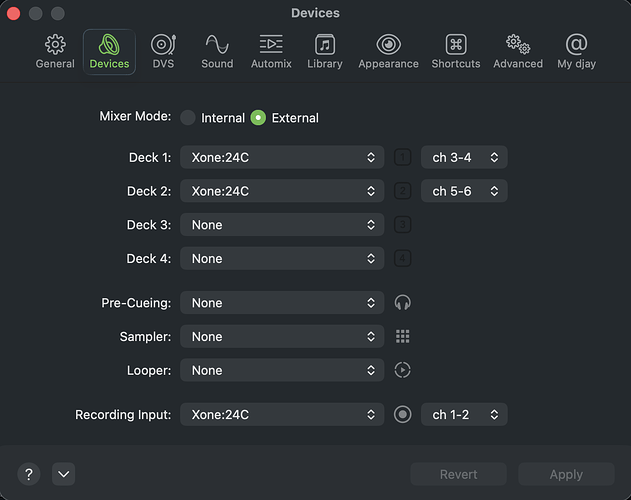Open the Shortcuts tab
631x500 pixels.
456,52
